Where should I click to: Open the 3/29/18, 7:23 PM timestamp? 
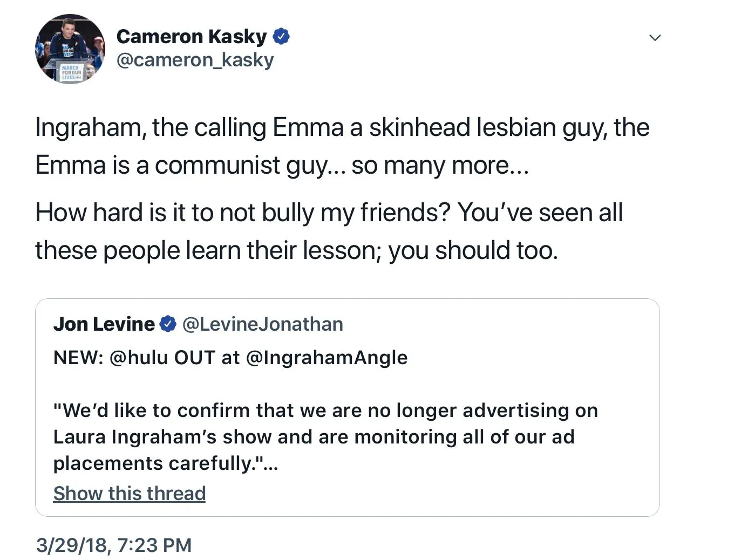click(114, 545)
